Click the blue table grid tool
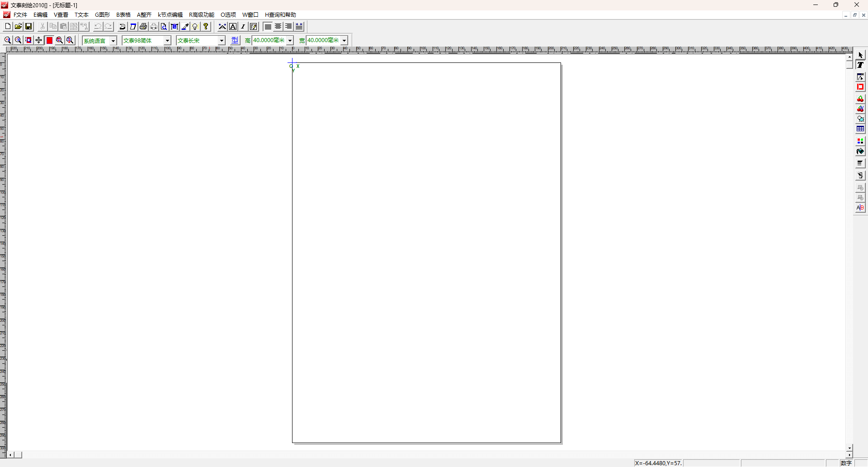The image size is (868, 467). [860, 129]
